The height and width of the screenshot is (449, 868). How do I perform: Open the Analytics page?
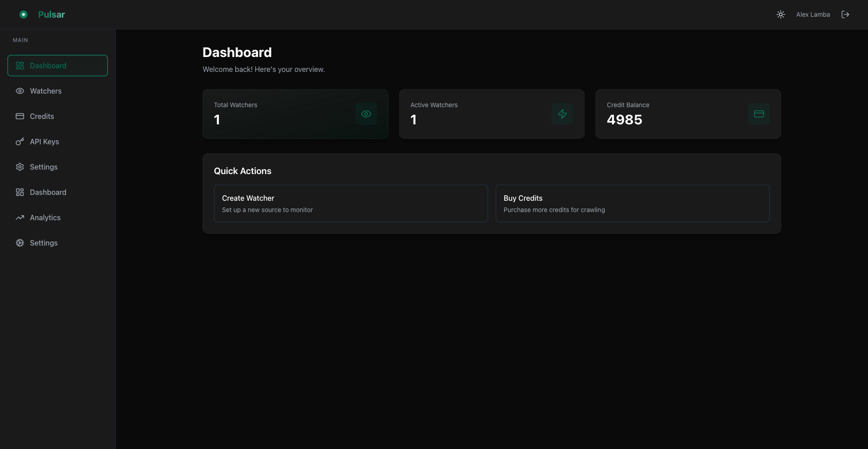click(45, 217)
